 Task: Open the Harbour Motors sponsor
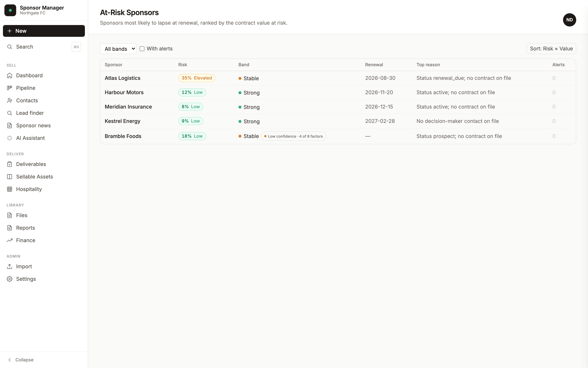pos(338,93)
